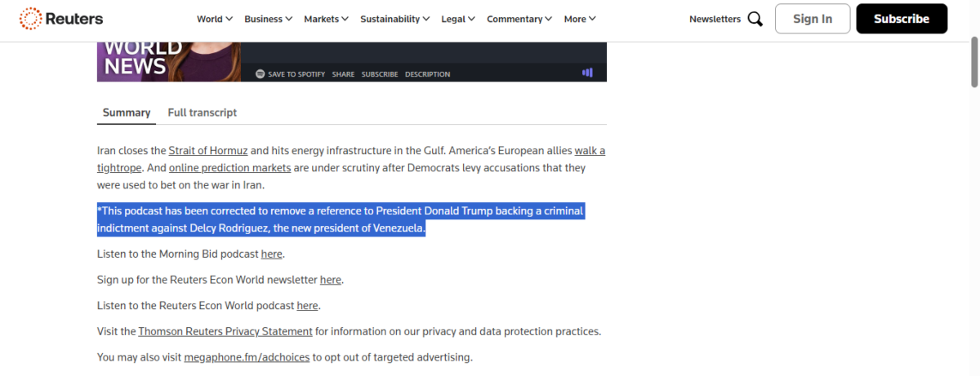Click Share in the podcast player
This screenshot has width=980, height=376.
coord(343,74)
